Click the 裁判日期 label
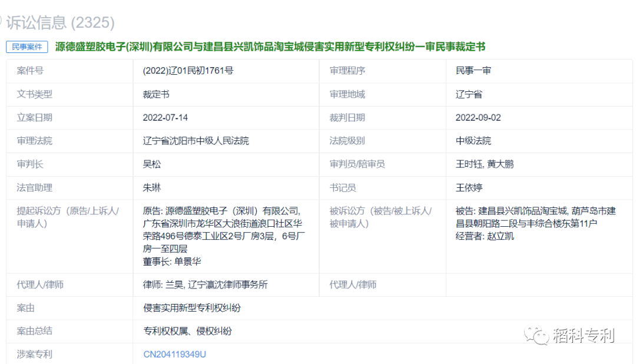 (x=347, y=118)
